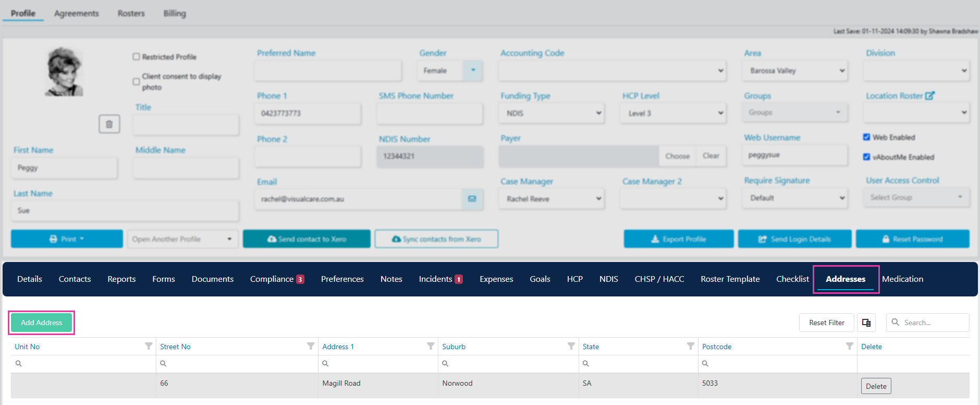Click the Suburb column filter icon

[x=571, y=346]
